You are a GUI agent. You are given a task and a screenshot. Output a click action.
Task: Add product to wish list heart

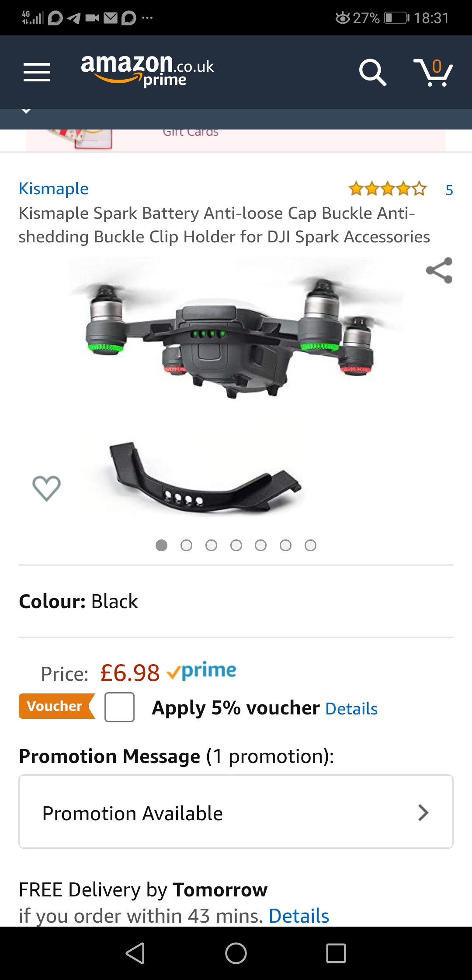(47, 488)
